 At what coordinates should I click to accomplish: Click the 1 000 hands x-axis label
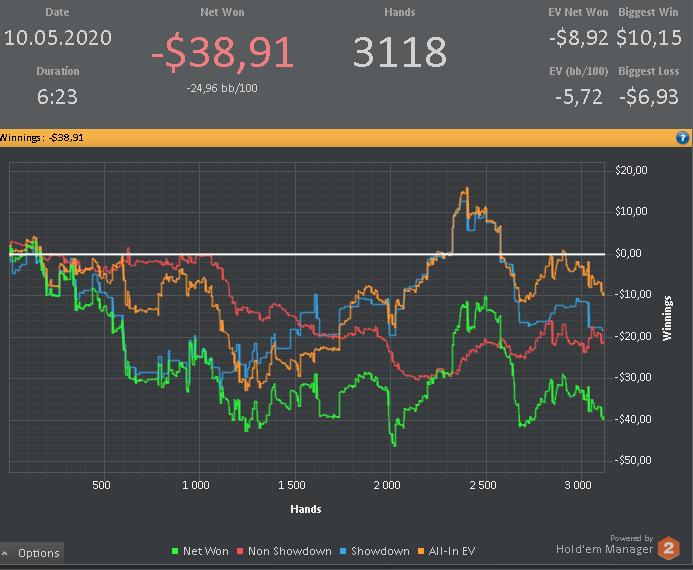coord(196,485)
